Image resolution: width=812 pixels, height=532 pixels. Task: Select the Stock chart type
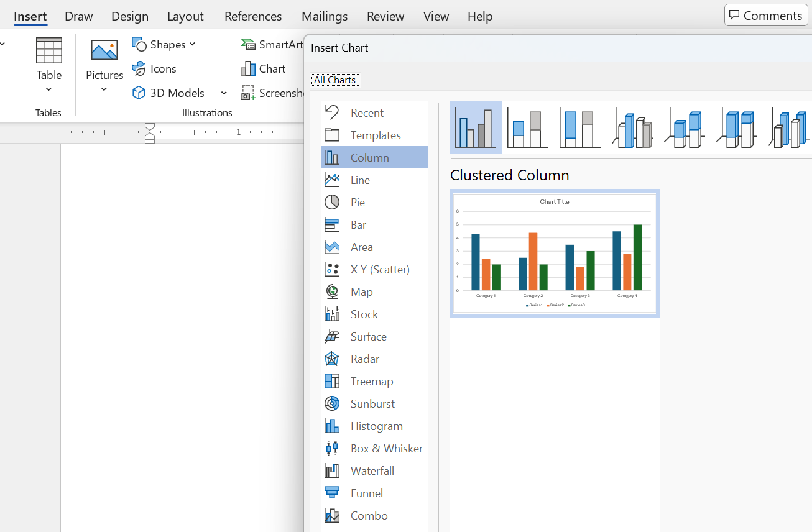click(374, 314)
